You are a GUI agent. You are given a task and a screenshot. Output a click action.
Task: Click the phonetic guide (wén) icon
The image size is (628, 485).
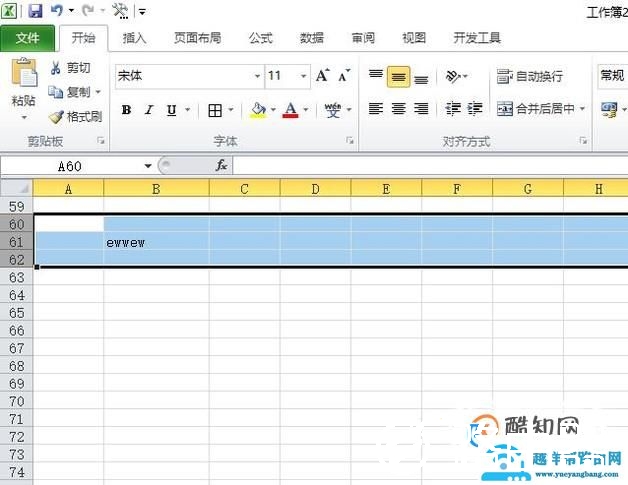tap(332, 110)
